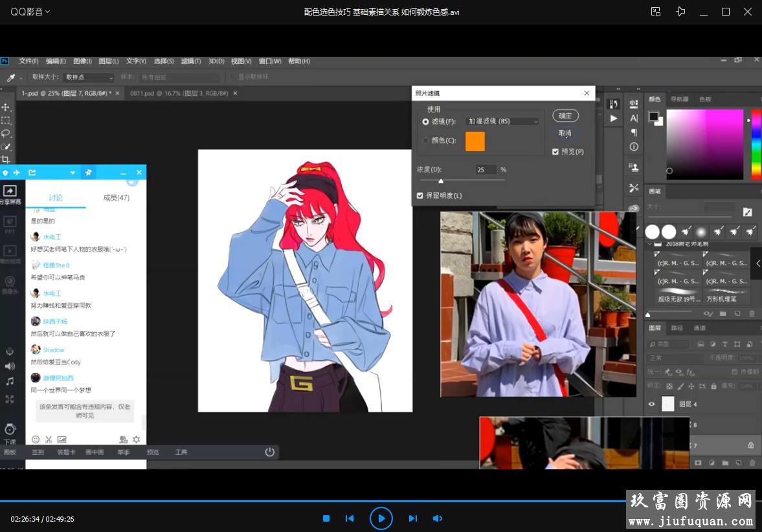Image resolution: width=762 pixels, height=532 pixels.
Task: Open the Brush settings panel icon
Action: coord(634,188)
